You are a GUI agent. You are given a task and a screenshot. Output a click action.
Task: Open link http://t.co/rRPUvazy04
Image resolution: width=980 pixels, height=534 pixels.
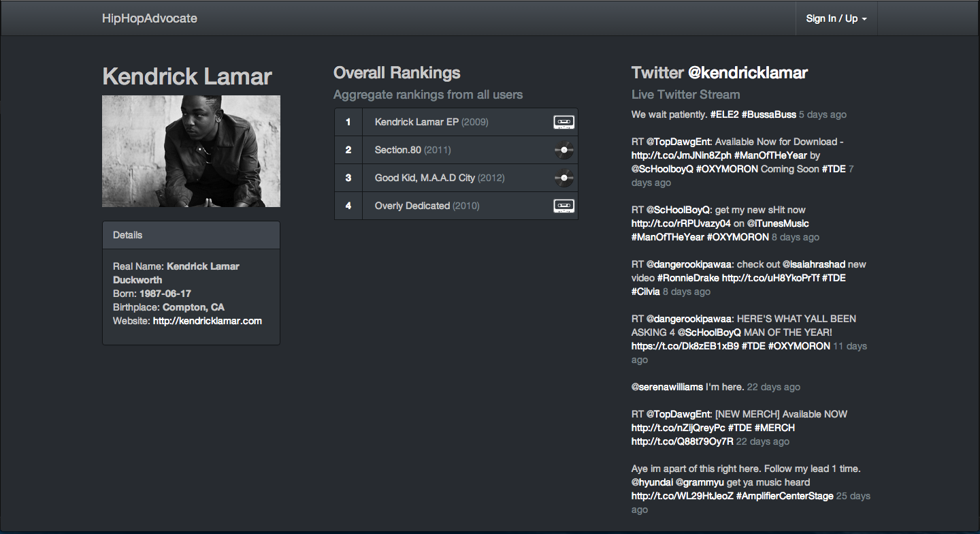click(x=681, y=223)
